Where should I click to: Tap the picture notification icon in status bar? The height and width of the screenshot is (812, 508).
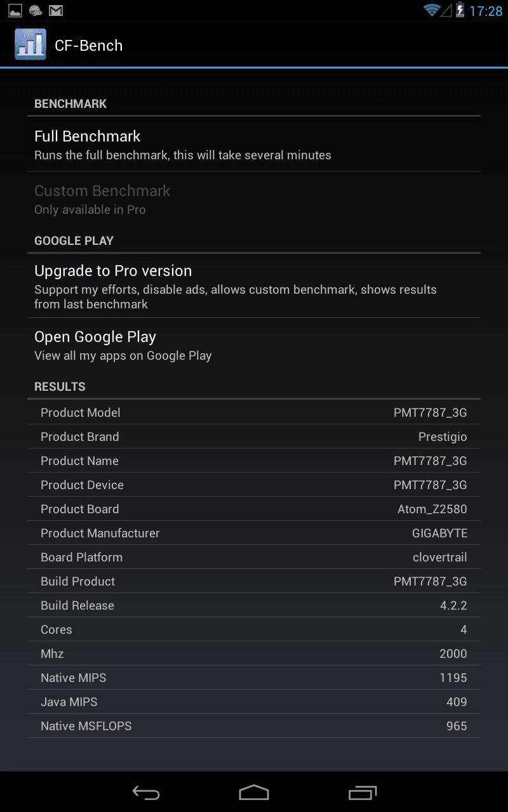click(15, 10)
